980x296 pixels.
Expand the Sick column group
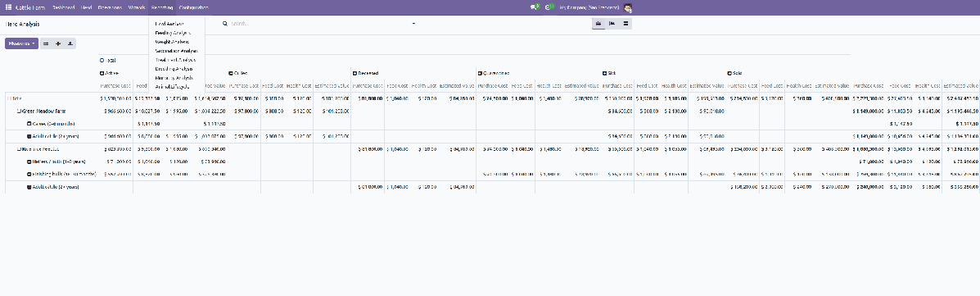pyautogui.click(x=609, y=73)
